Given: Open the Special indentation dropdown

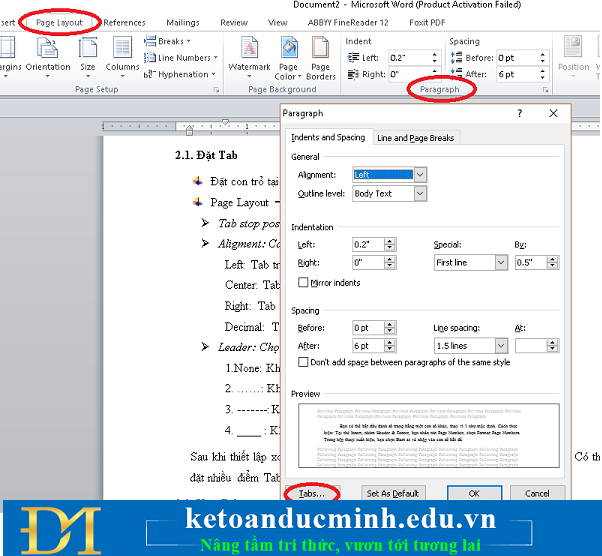Looking at the screenshot, I should click(x=471, y=263).
